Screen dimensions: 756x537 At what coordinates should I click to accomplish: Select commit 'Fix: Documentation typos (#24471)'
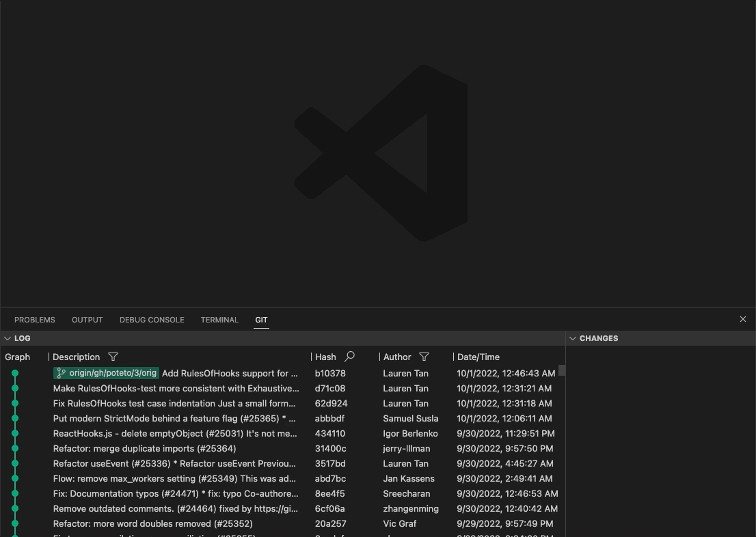pos(176,493)
